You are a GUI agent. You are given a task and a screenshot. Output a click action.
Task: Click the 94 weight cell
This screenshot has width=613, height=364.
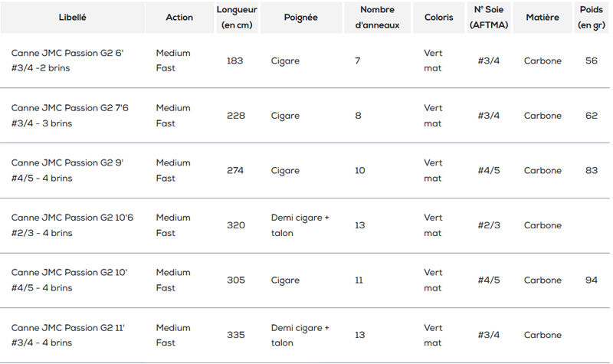tap(592, 280)
